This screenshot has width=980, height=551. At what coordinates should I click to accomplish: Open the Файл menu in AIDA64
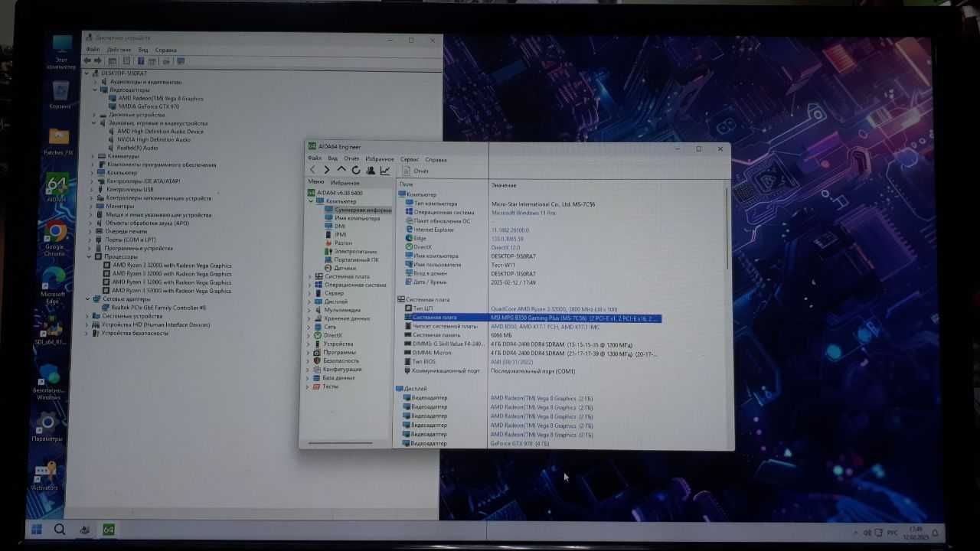tap(315, 158)
